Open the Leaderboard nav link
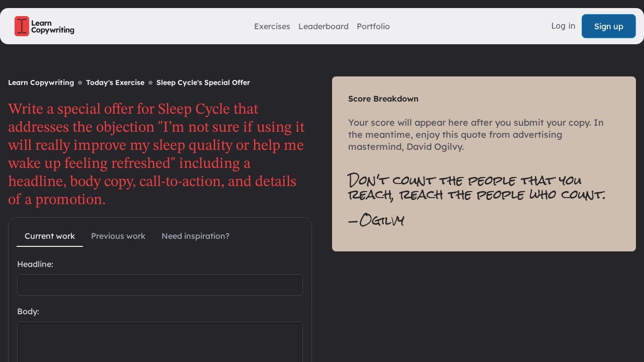Screen dimensions: 644x362 pyautogui.click(x=324, y=26)
